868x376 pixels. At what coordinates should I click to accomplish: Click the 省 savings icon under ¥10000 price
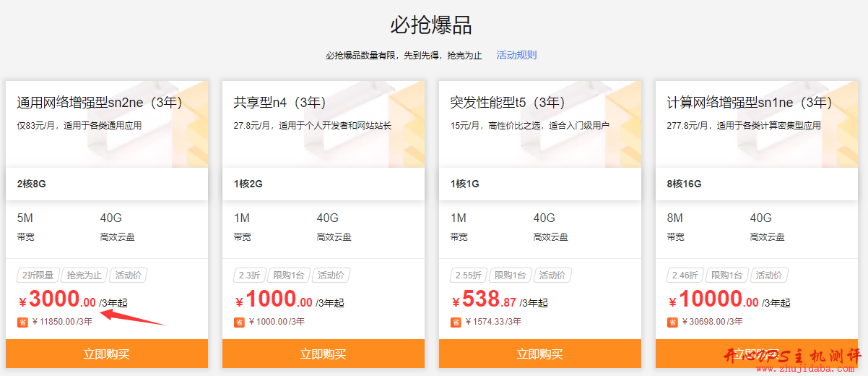(x=672, y=322)
